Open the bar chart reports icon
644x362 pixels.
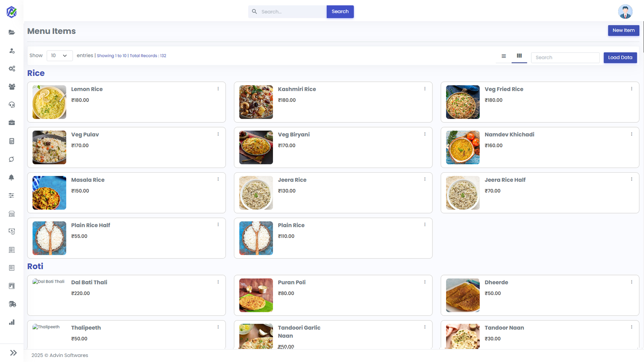[12, 322]
